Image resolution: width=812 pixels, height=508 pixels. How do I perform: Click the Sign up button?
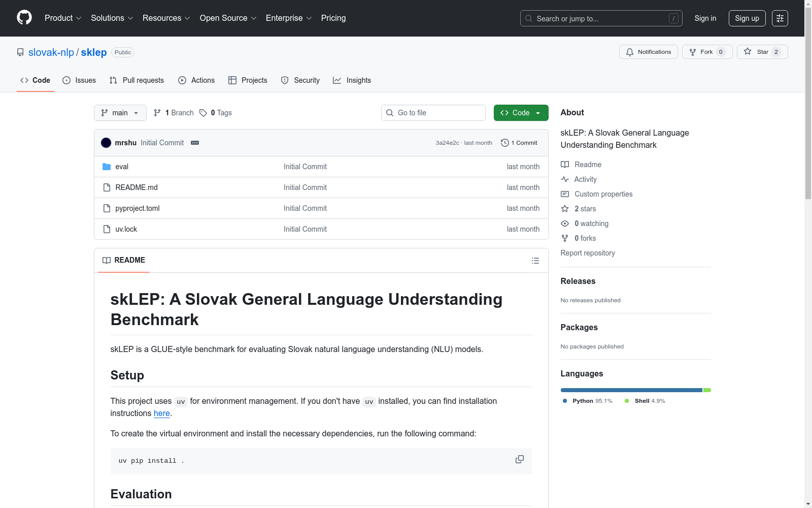point(747,18)
